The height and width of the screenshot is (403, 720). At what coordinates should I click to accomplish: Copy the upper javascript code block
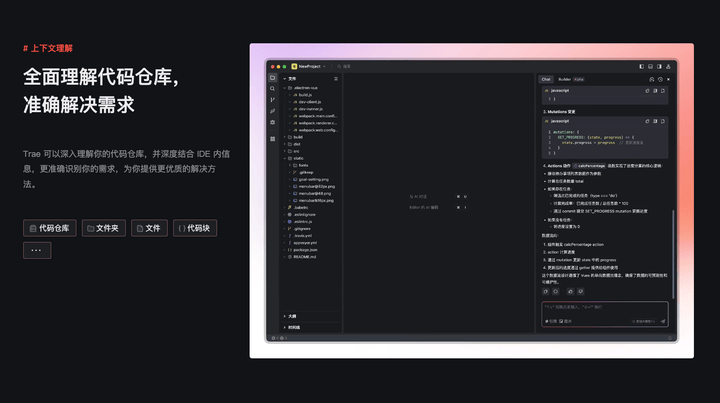(647, 91)
